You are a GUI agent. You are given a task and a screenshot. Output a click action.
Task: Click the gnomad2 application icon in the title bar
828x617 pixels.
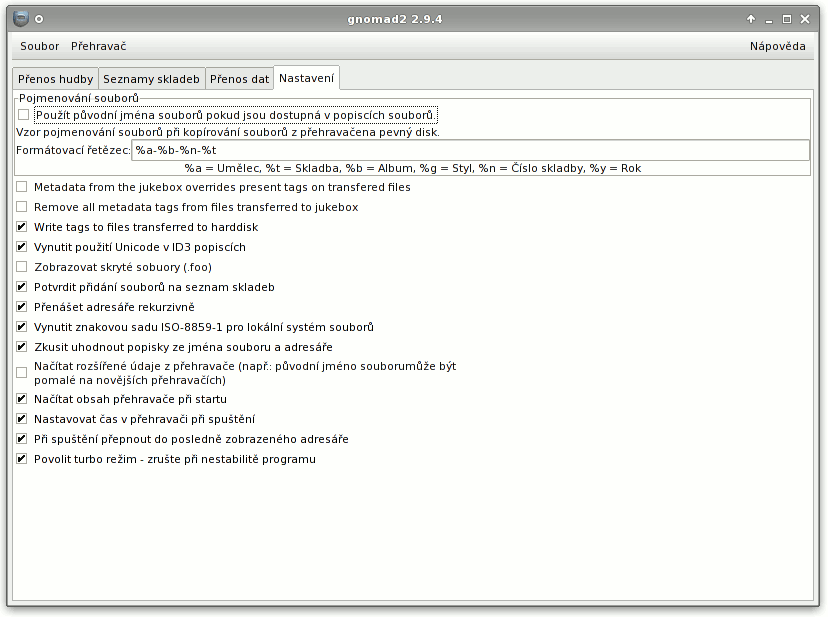coord(21,18)
